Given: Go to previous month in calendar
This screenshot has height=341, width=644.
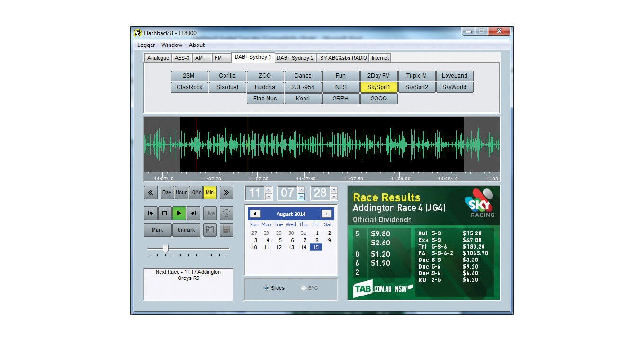Looking at the screenshot, I should 256,214.
